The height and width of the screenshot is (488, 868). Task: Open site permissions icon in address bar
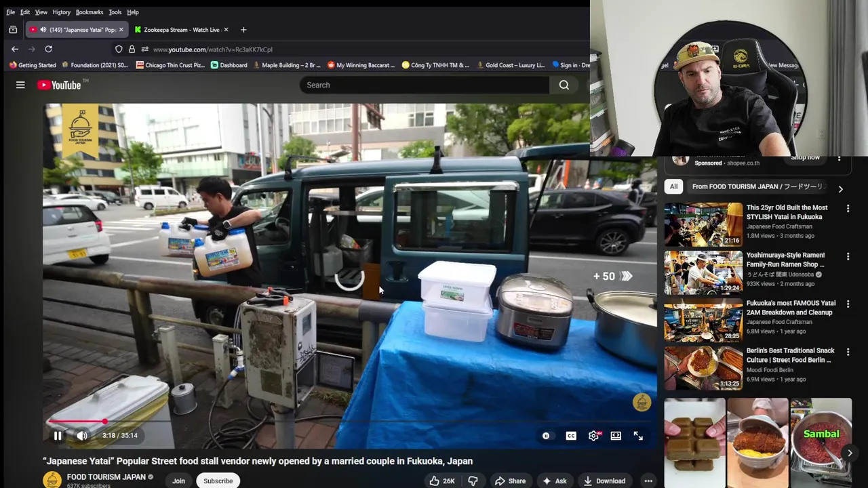pyautogui.click(x=144, y=49)
